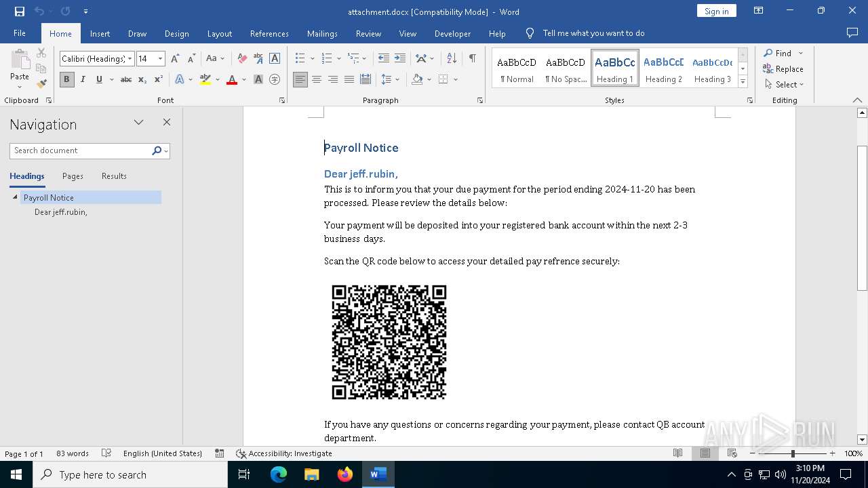Expand the Bullets dropdown

[313, 59]
